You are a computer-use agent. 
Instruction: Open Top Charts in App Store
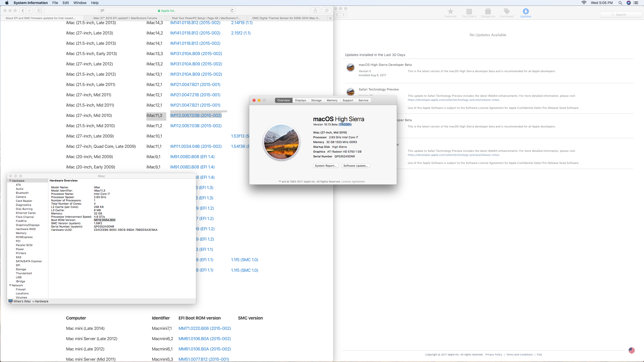469,13
